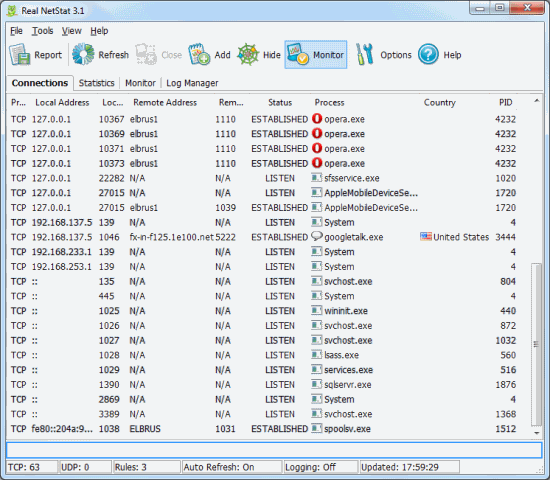
Task: Click local port 2869 cell
Action: pyautogui.click(x=109, y=399)
